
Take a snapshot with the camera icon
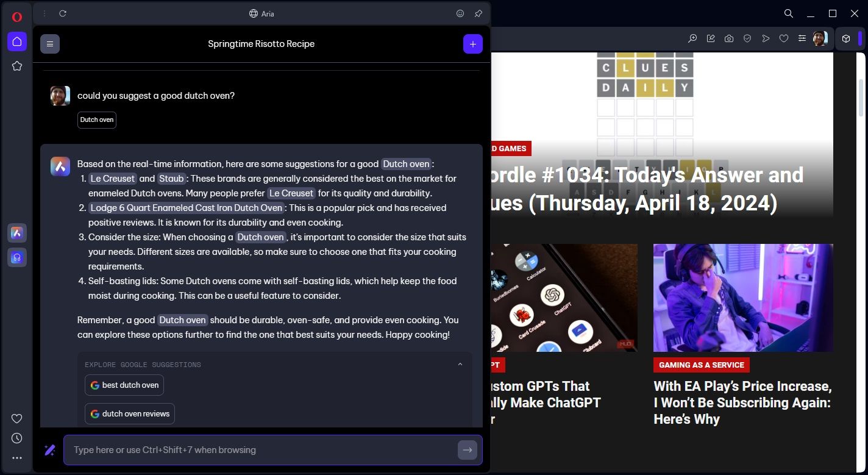[x=729, y=38]
